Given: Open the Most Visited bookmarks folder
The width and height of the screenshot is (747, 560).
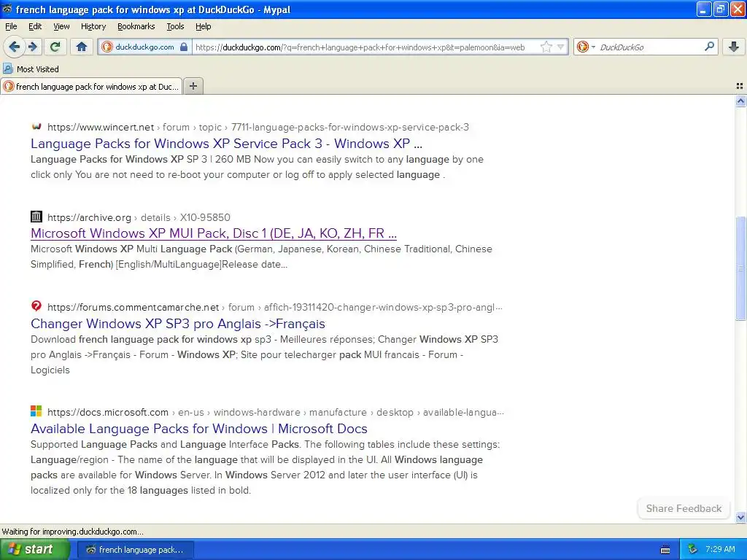Looking at the screenshot, I should (x=31, y=69).
